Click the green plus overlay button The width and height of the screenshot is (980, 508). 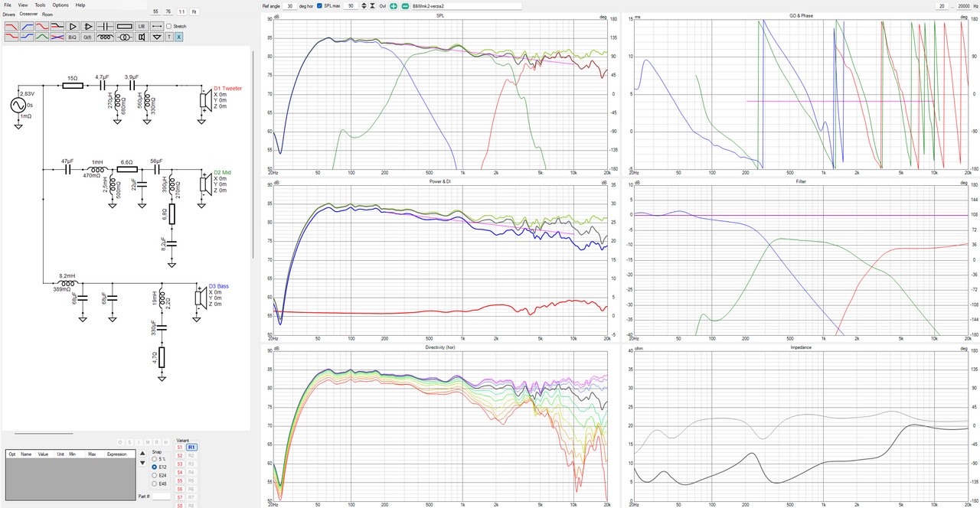[394, 5]
